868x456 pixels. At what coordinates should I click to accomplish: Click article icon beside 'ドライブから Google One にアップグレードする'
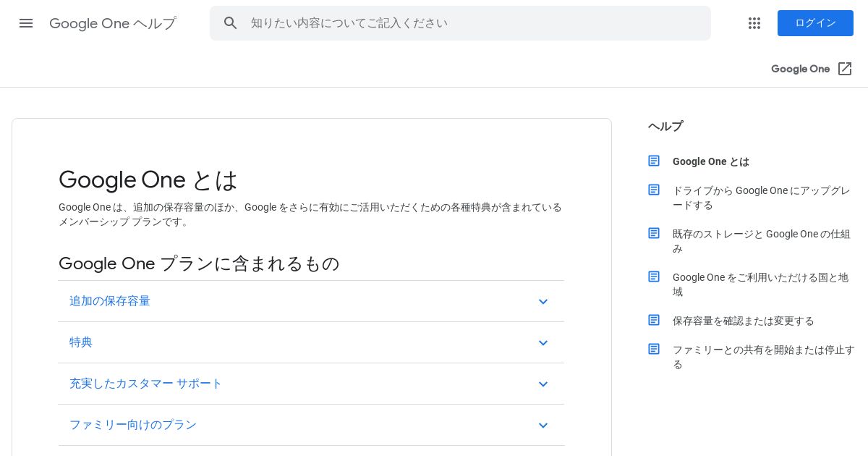click(654, 190)
